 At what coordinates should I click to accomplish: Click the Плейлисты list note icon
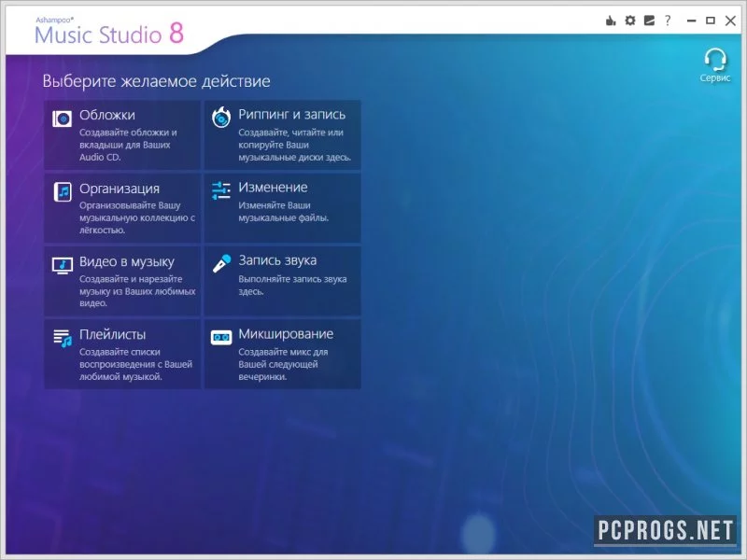pyautogui.click(x=63, y=339)
